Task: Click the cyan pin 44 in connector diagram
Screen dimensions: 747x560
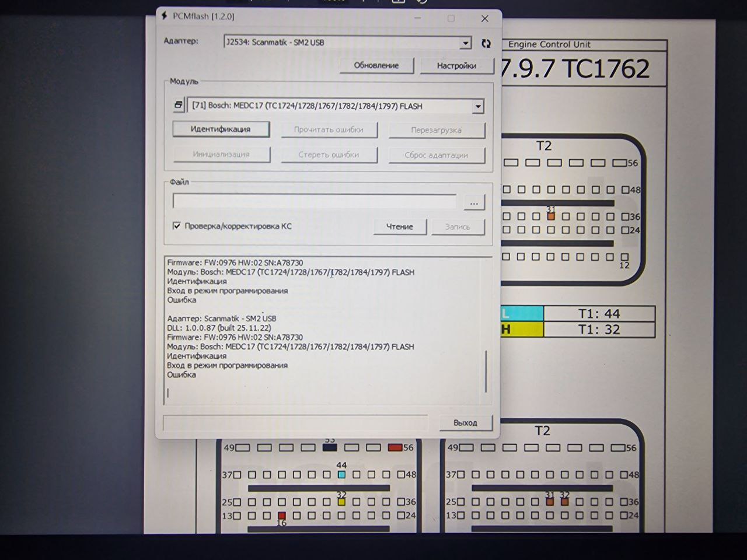Action: point(341,475)
